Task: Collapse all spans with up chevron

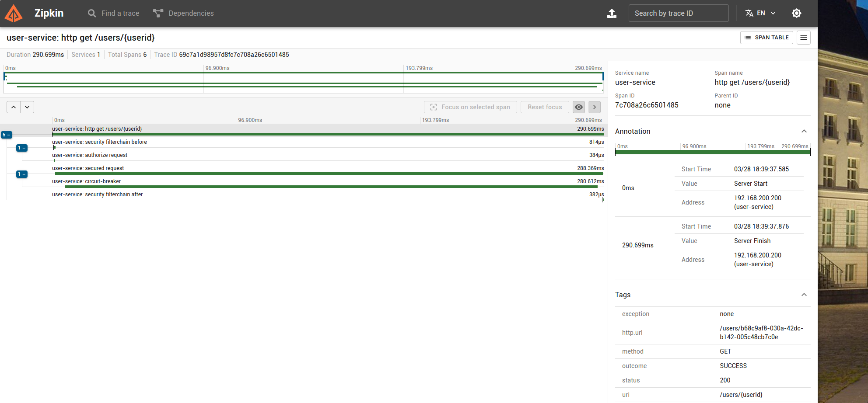Action: pos(14,107)
